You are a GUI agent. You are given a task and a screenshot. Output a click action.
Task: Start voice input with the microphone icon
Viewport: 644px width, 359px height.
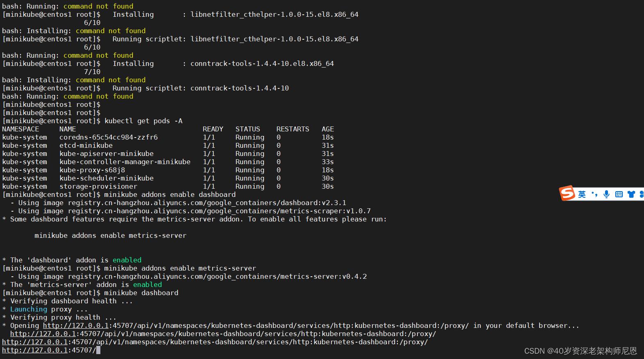tap(606, 194)
